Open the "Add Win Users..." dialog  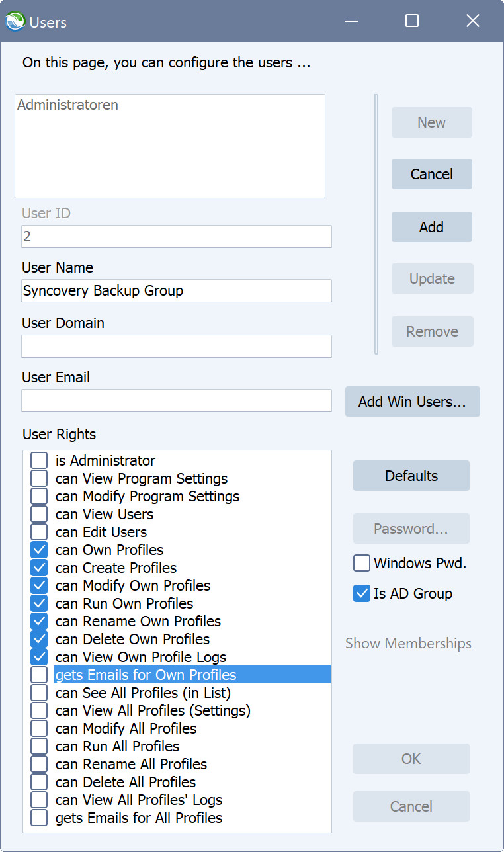[412, 402]
